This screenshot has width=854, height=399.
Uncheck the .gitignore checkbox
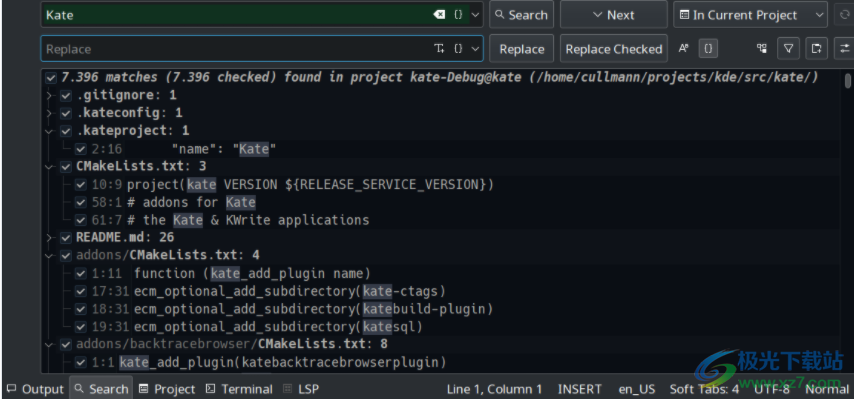click(66, 96)
